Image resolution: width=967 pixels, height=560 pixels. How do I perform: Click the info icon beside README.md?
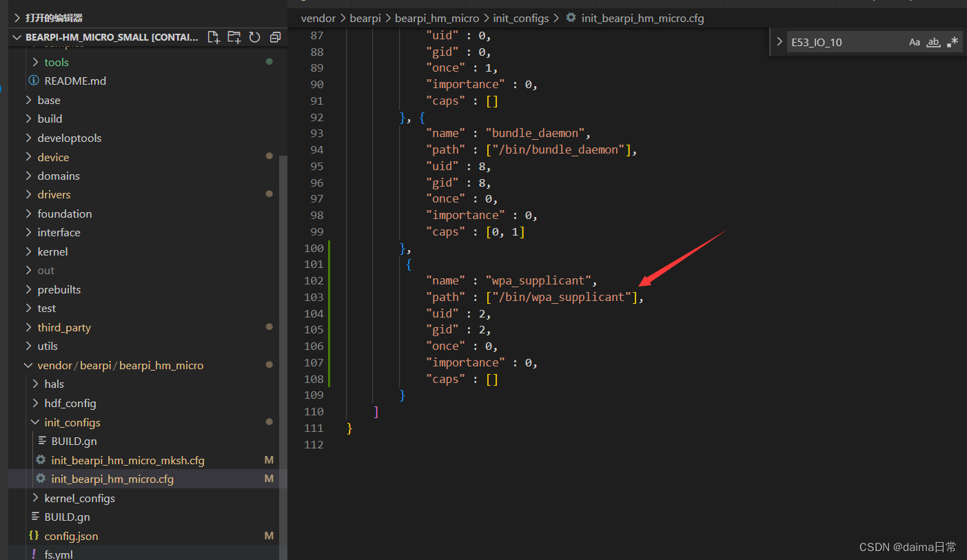point(34,81)
